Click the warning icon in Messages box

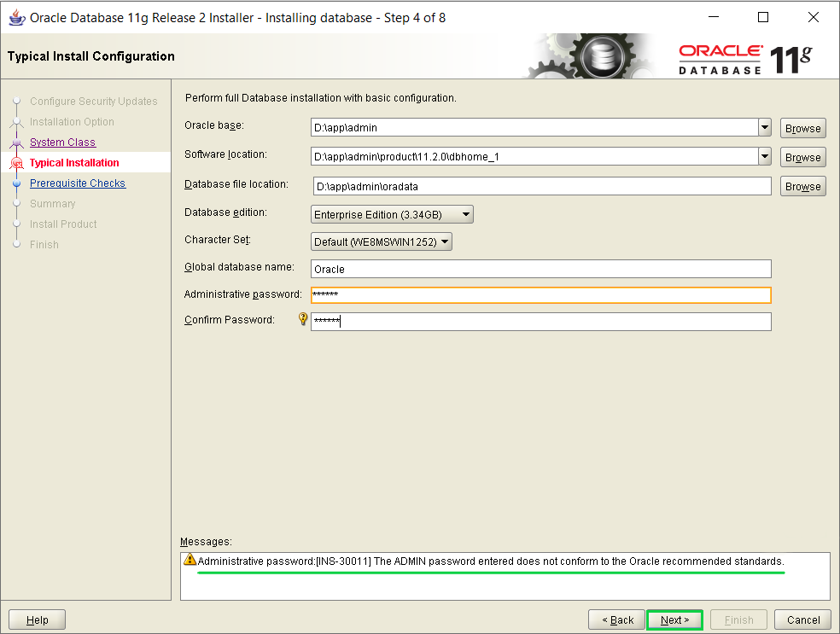(190, 560)
